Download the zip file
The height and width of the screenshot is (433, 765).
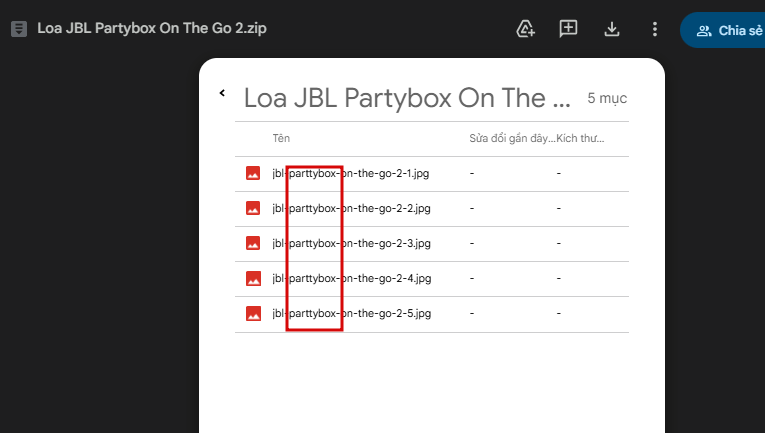point(612,29)
